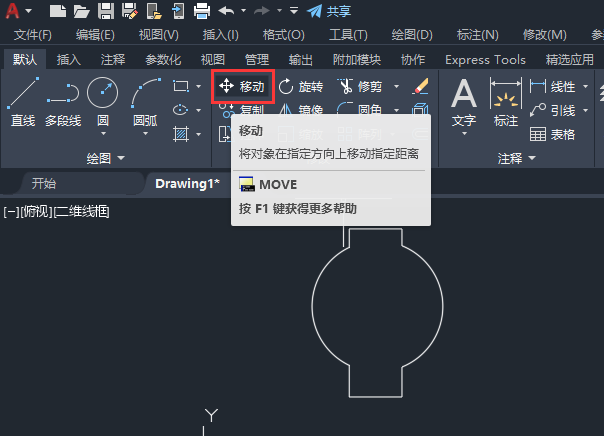604x436 pixels.
Task: Click the erase tool icon
Action: pyautogui.click(x=420, y=86)
